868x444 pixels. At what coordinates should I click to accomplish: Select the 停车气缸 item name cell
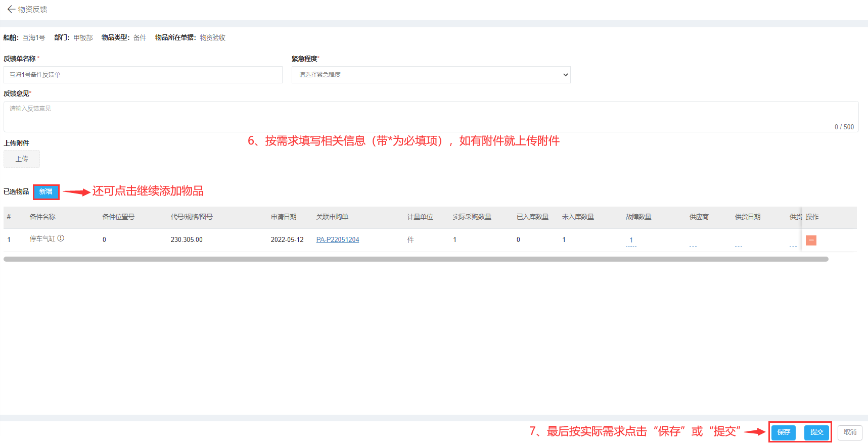click(42, 239)
